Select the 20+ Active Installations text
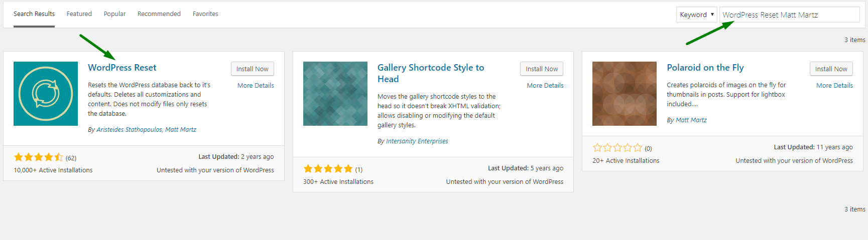 coord(626,161)
